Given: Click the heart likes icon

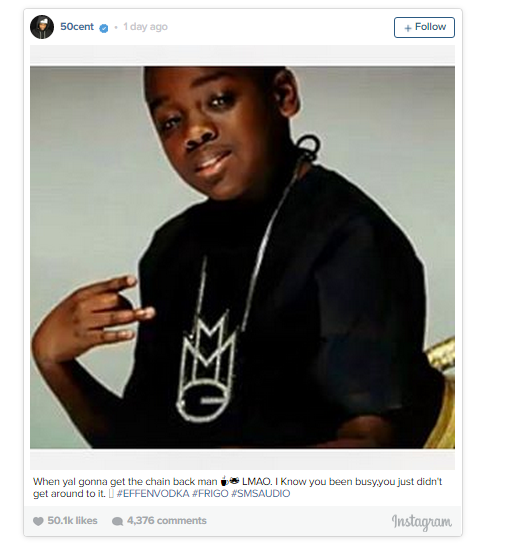Looking at the screenshot, I should pos(38,521).
